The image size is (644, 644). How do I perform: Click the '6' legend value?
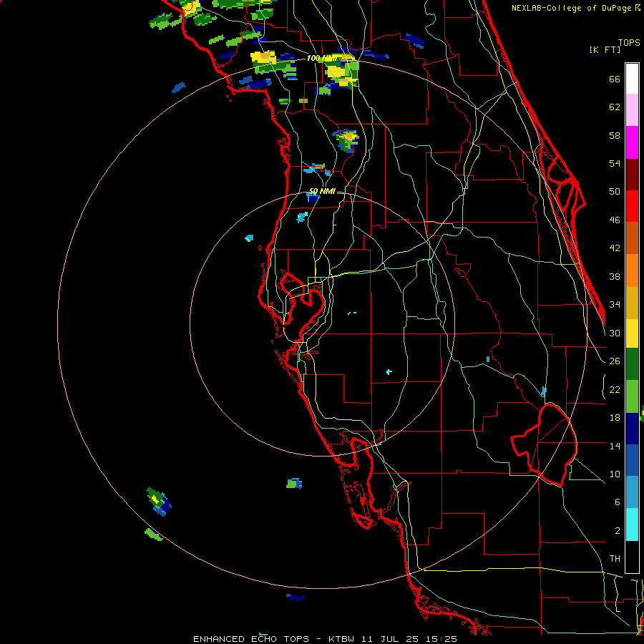618,502
